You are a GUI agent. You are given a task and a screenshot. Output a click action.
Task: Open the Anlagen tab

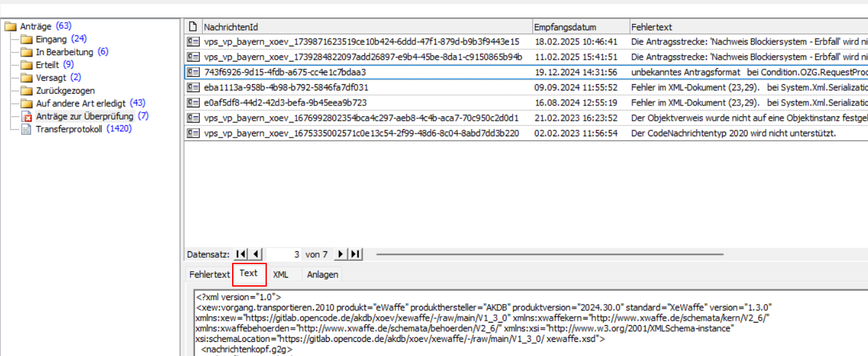pyautogui.click(x=322, y=274)
